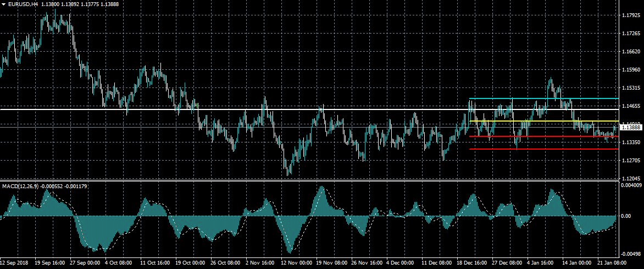
Task: Select the lower red horizontal line
Action: coord(549,149)
